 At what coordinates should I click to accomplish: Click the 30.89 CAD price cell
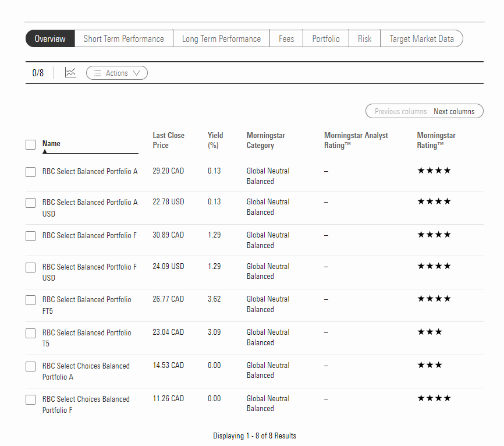point(168,235)
